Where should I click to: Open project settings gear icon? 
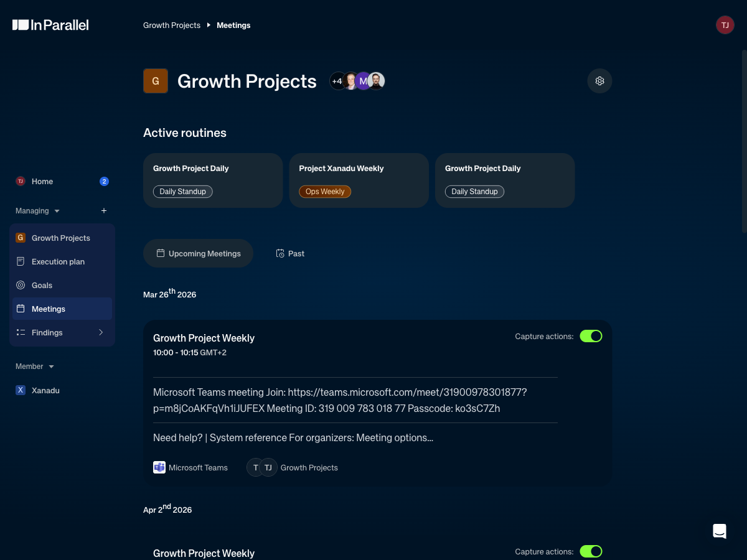point(599,81)
